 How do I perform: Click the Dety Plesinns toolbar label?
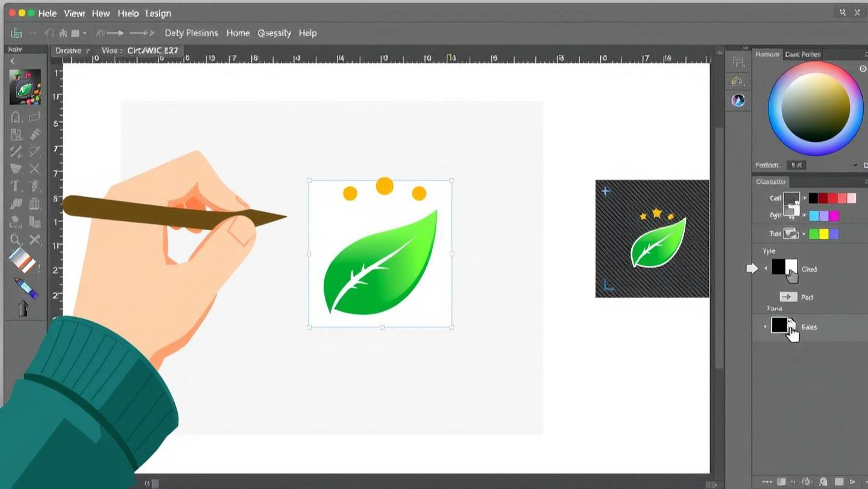click(x=191, y=33)
